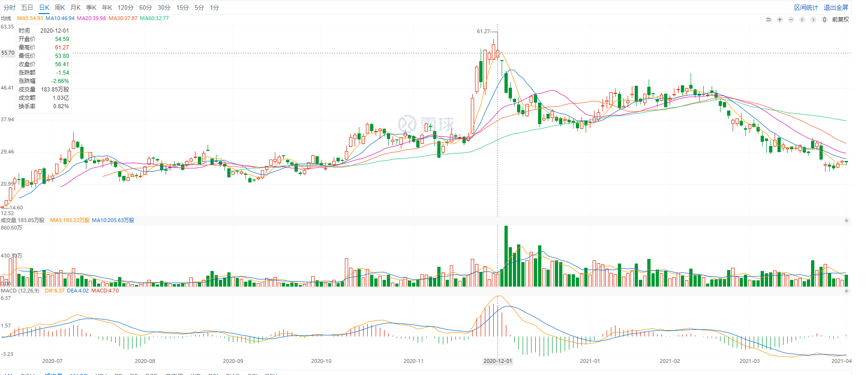Open 区间统计 range statistics
868x375 pixels.
[806, 7]
